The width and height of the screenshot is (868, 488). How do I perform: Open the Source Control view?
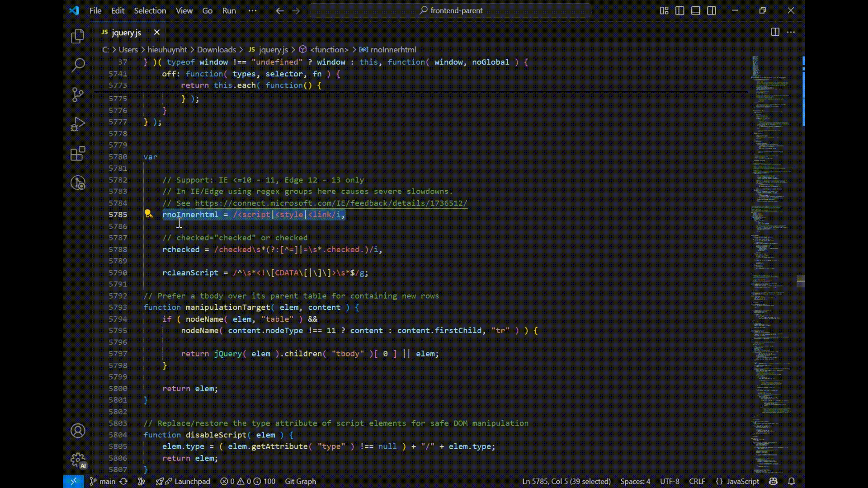(x=78, y=94)
